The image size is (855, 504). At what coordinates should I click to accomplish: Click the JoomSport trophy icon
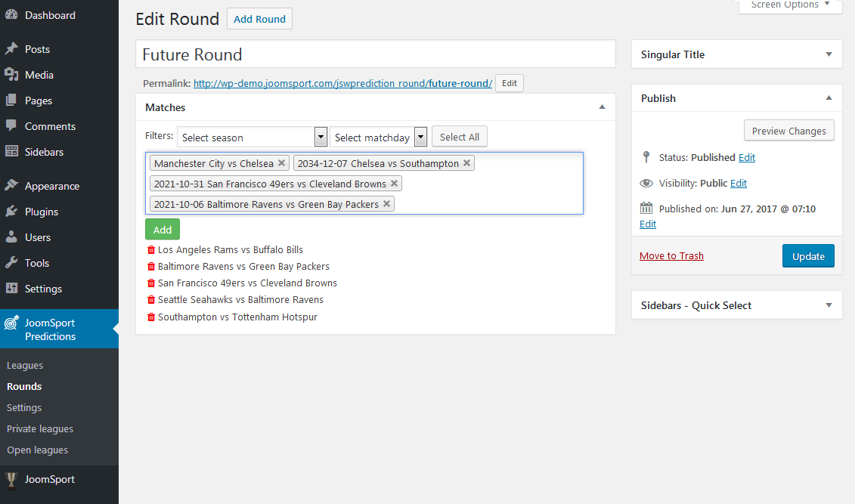coord(11,479)
